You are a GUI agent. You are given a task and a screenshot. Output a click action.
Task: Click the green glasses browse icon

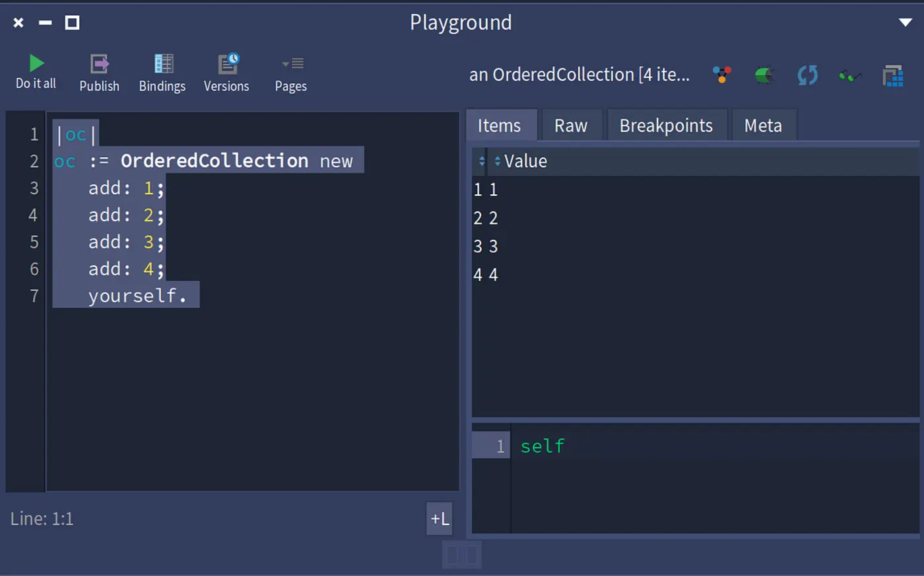[x=850, y=76]
